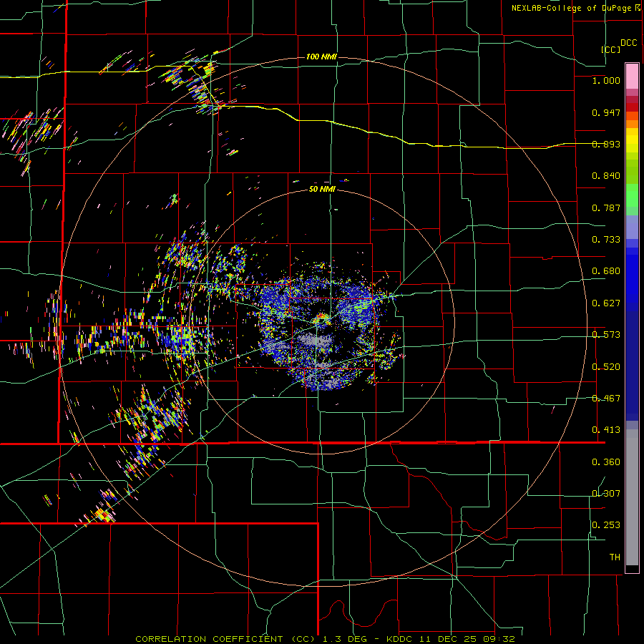The height and width of the screenshot is (644, 644).
Task: Select the 1.000 scale value
Action: point(606,80)
